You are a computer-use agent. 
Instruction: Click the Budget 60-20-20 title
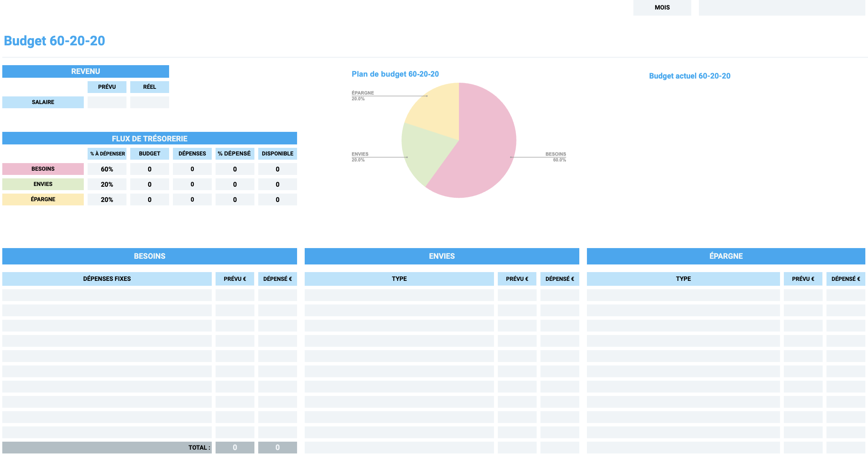pyautogui.click(x=54, y=41)
